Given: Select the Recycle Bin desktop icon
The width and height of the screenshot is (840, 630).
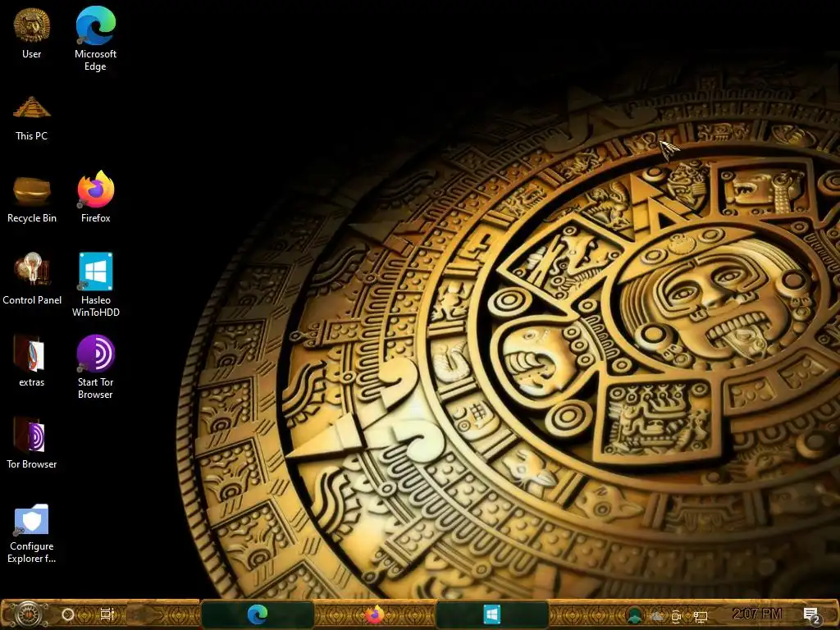Looking at the screenshot, I should pos(32,190).
